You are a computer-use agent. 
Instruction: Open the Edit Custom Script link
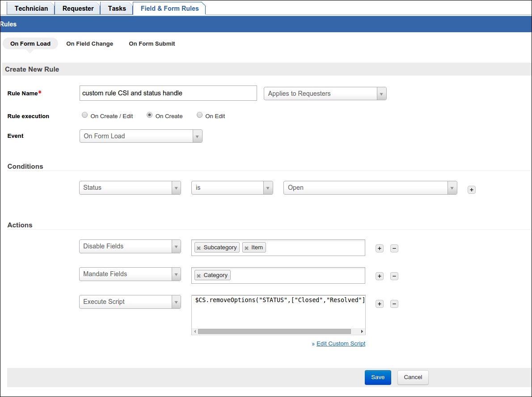click(341, 344)
